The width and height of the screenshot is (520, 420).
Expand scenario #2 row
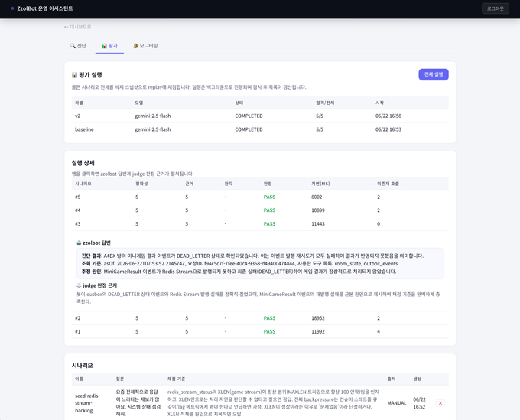(x=260, y=318)
